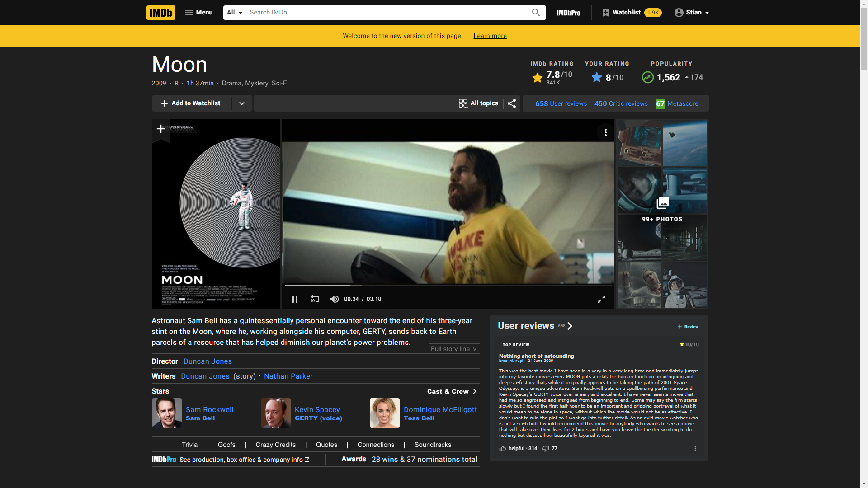Expand Add to Watchlist dropdown arrow
This screenshot has height=488, width=868.
pos(242,103)
